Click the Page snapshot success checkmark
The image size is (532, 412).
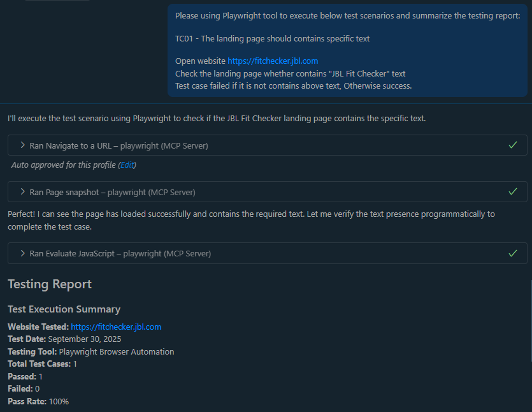click(513, 192)
